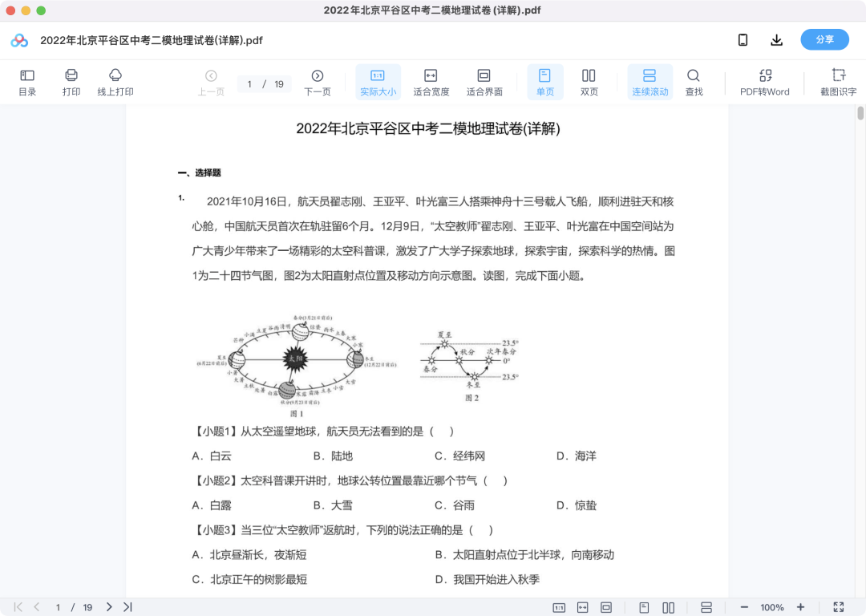Click answer option B. 大雪
This screenshot has width=866, height=616.
(333, 505)
